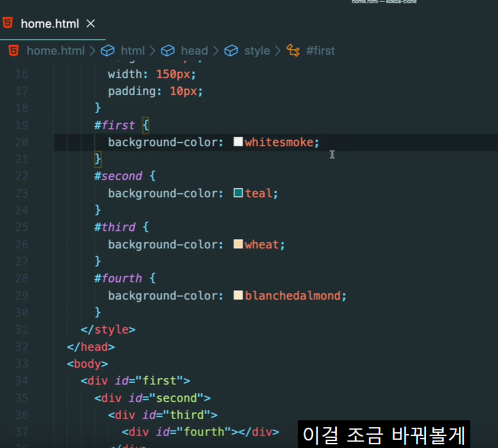The height and width of the screenshot is (448, 498).
Task: Click line number 19 in the gutter
Action: click(x=21, y=125)
